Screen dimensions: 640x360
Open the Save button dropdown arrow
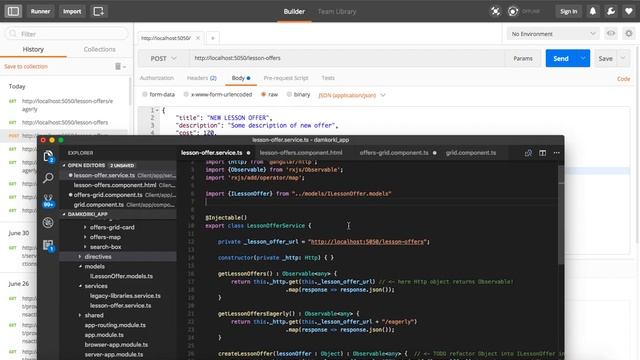(623, 58)
